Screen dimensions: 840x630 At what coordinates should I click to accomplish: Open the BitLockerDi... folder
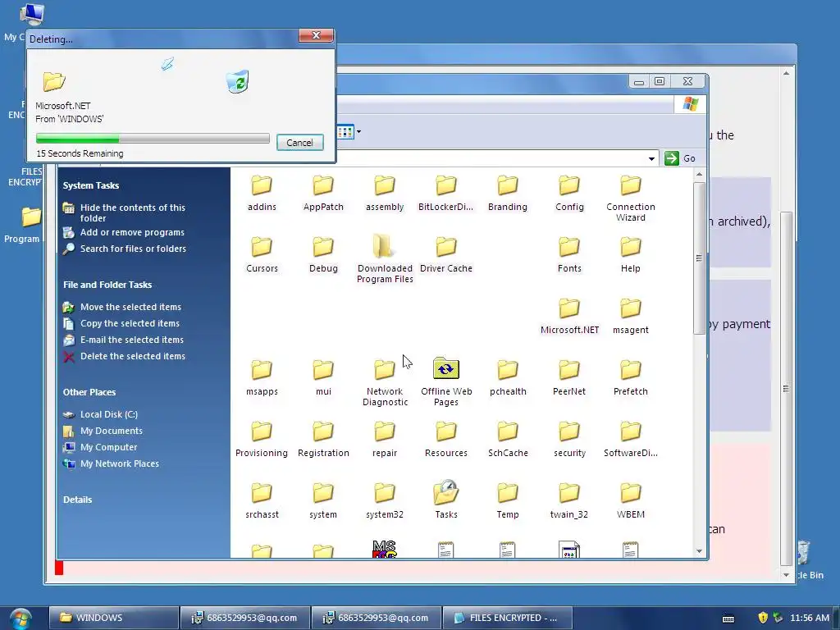pos(445,193)
